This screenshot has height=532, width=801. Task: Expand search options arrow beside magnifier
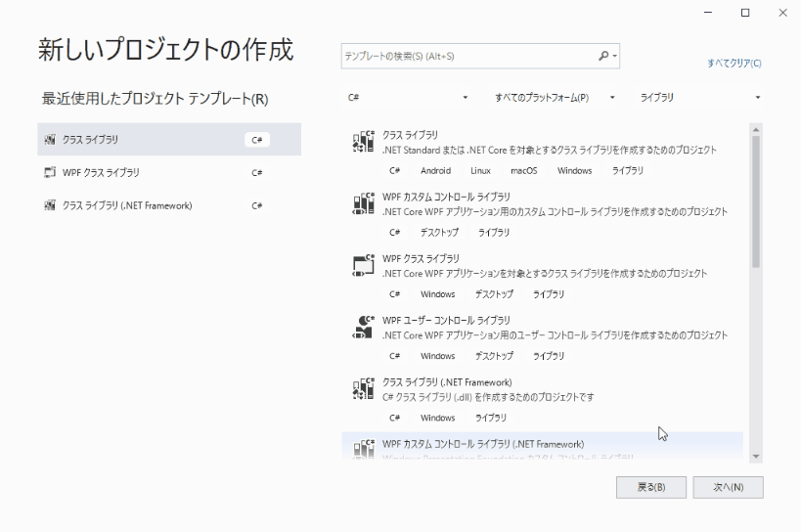point(614,56)
